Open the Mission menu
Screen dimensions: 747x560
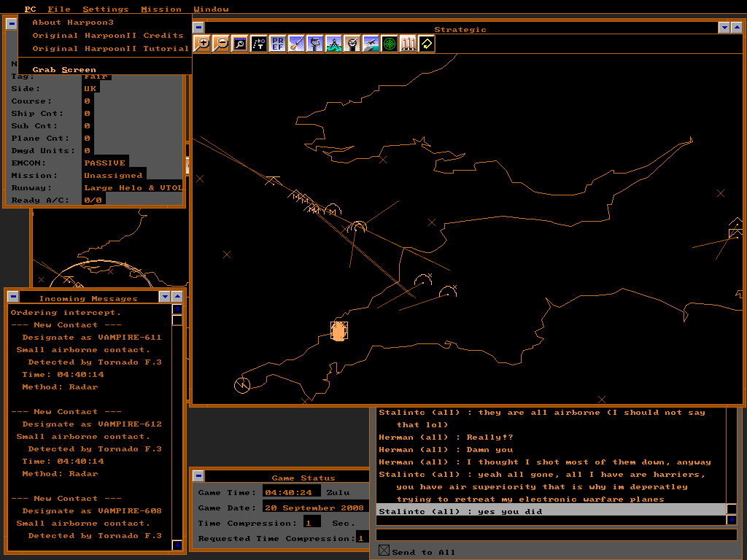coord(161,9)
